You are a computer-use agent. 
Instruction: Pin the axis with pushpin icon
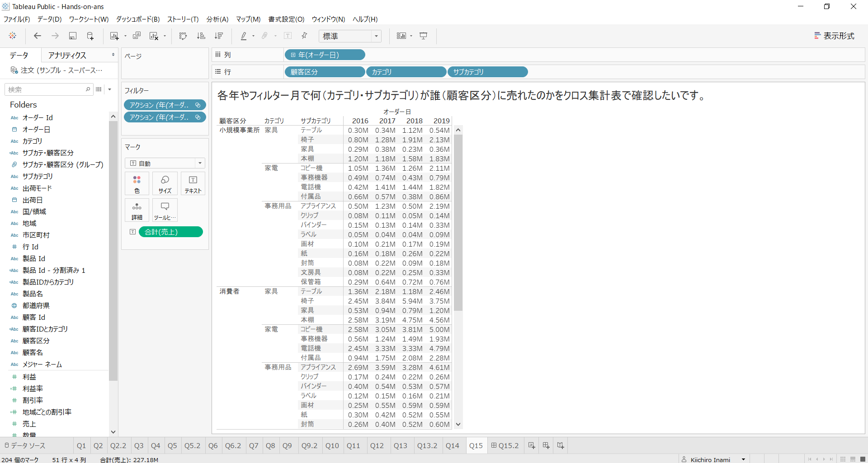tap(304, 36)
